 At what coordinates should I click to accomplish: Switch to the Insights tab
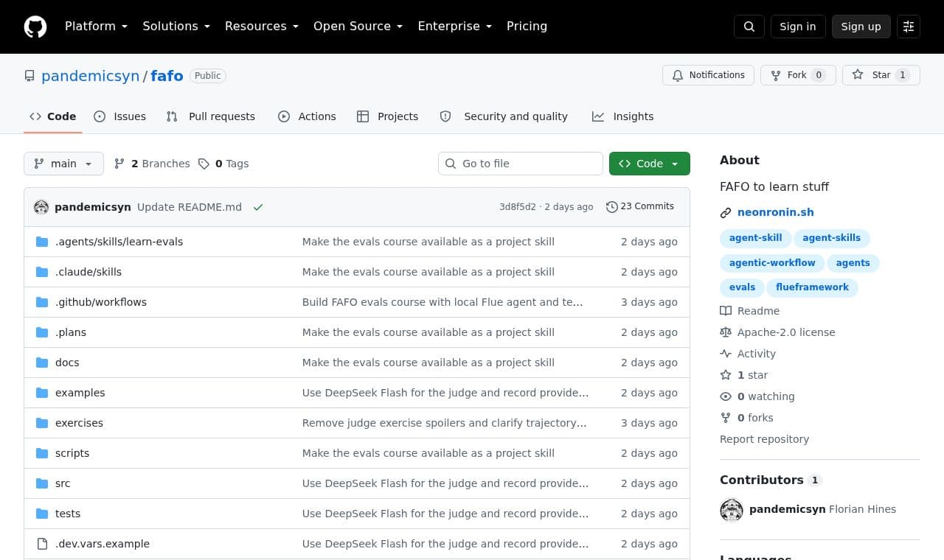tap(622, 116)
